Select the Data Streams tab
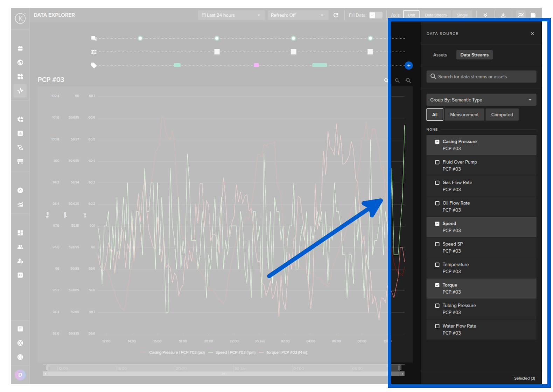553x392 pixels. click(474, 55)
